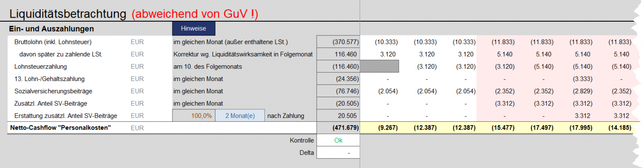Select net cashflow value (15.477)

pyautogui.click(x=503, y=128)
